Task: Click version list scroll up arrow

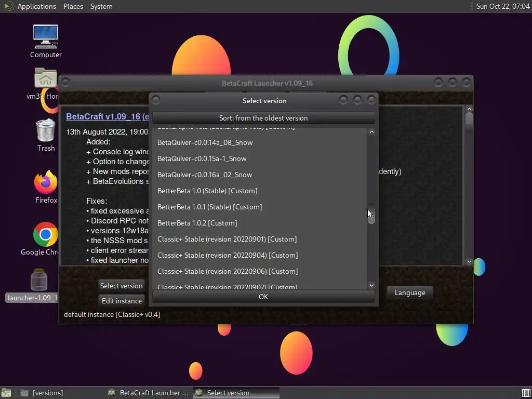Action: pos(371,131)
